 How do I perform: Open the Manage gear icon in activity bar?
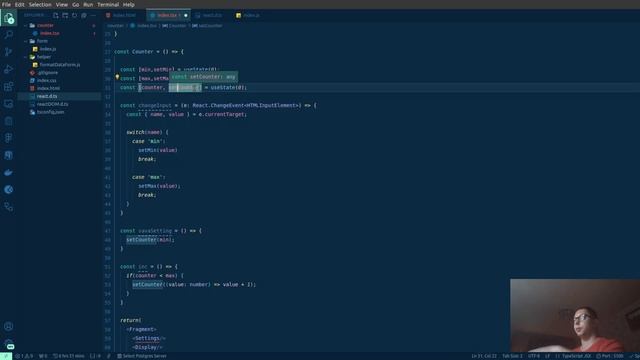pyautogui.click(x=9, y=344)
